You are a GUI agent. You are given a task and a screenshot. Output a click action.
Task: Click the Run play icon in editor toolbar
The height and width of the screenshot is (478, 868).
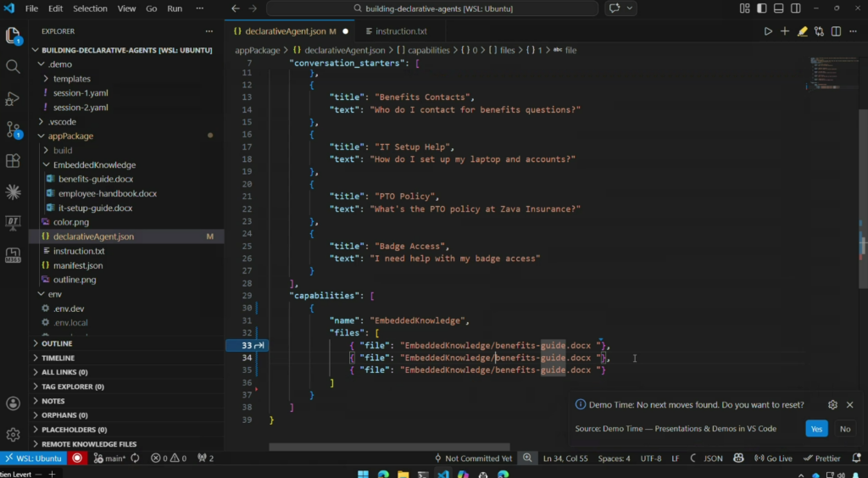(x=768, y=31)
